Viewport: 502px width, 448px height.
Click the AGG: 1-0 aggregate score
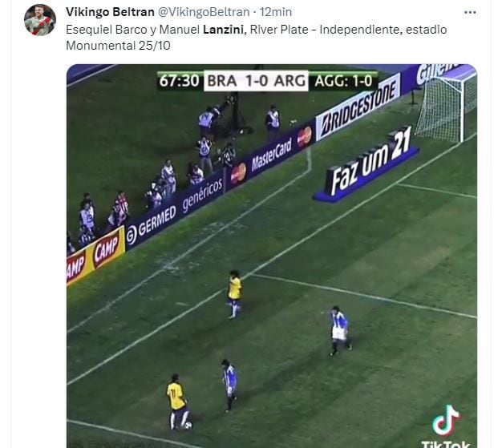pos(343,81)
